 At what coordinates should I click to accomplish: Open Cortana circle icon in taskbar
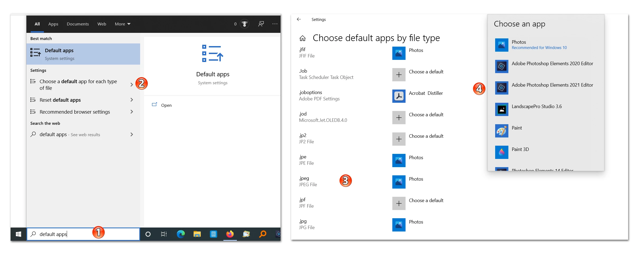[148, 234]
